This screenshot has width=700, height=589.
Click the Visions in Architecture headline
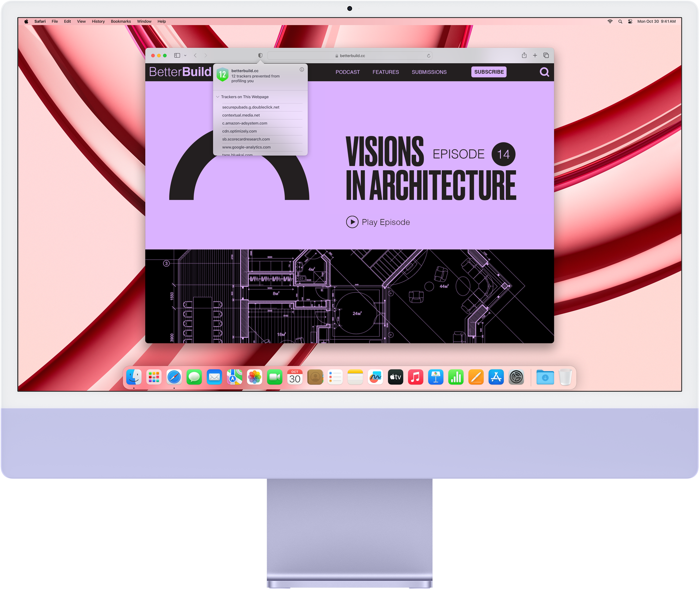tap(431, 168)
